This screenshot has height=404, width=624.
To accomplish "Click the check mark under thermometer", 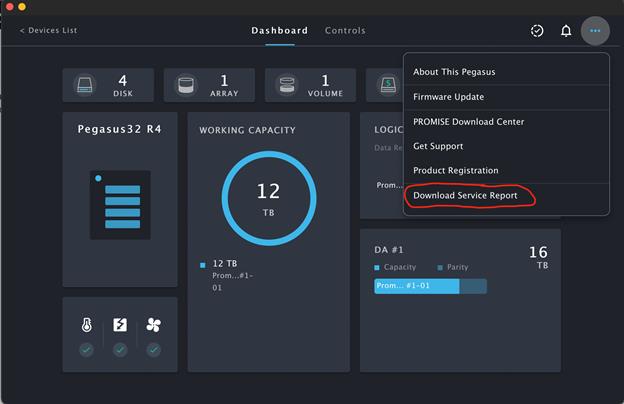I will pos(86,350).
